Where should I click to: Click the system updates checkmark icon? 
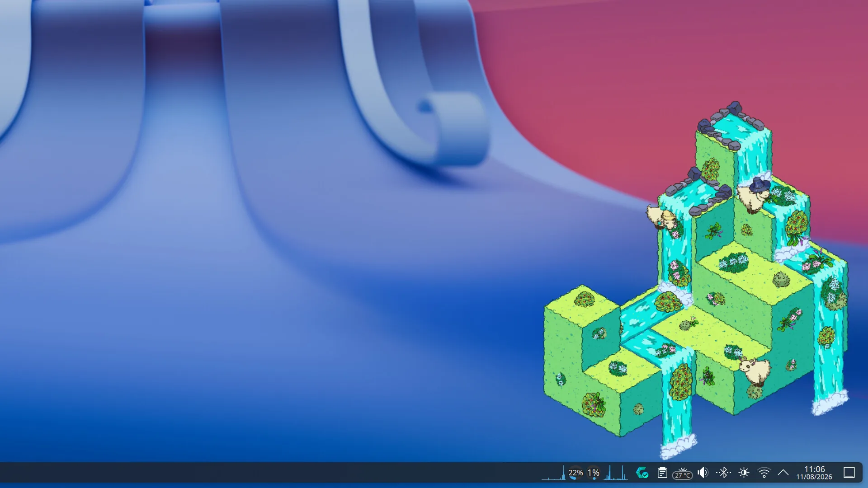642,473
